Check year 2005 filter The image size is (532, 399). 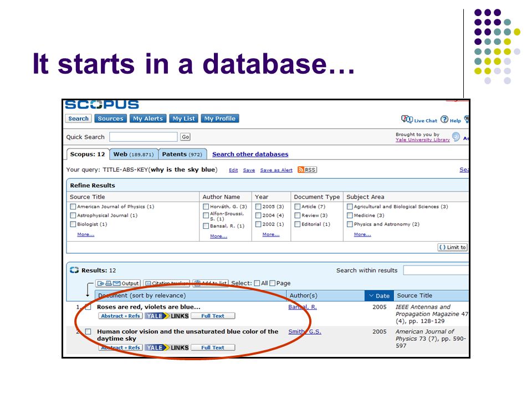[x=258, y=206]
